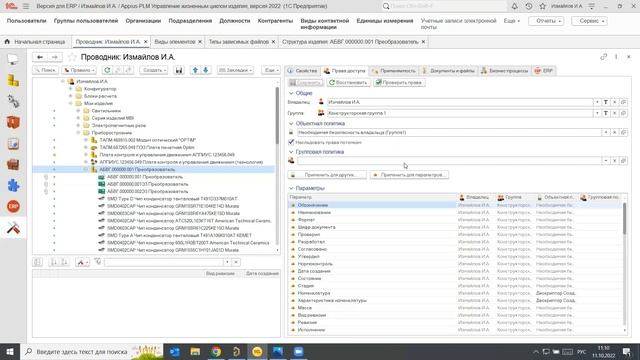Switch to the Применяемость tab
The width and height of the screenshot is (640, 360).
click(x=393, y=71)
